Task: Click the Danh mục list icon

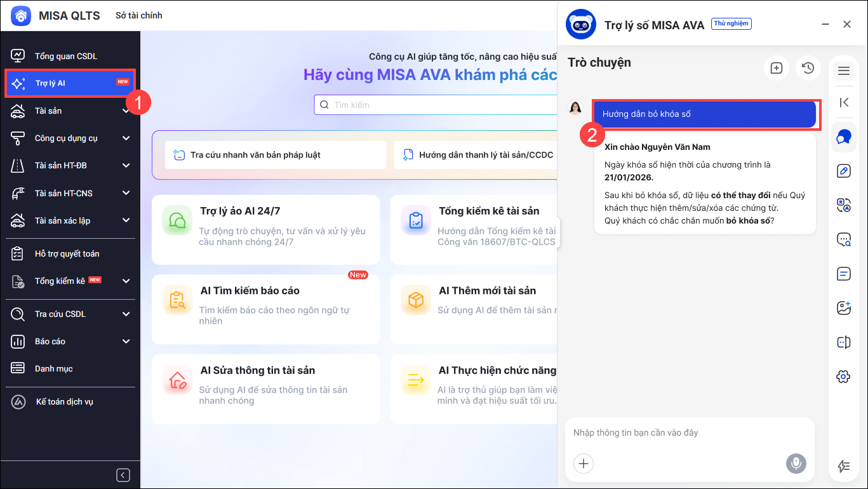Action: point(18,368)
